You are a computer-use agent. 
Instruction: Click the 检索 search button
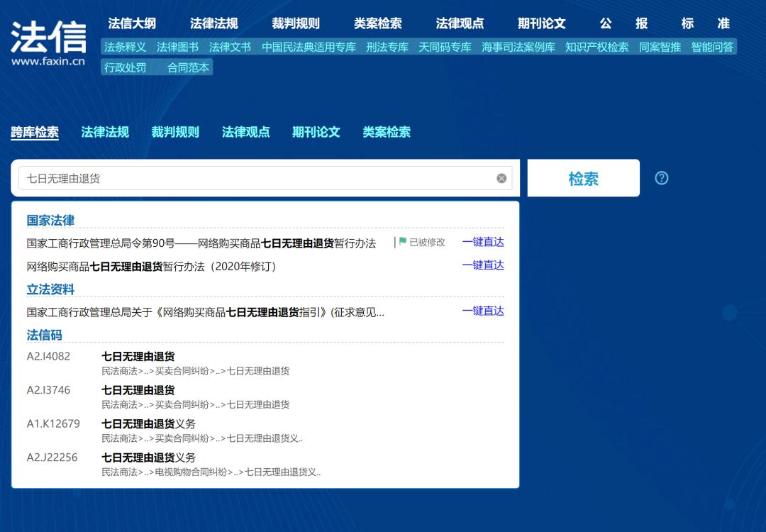[583, 179]
